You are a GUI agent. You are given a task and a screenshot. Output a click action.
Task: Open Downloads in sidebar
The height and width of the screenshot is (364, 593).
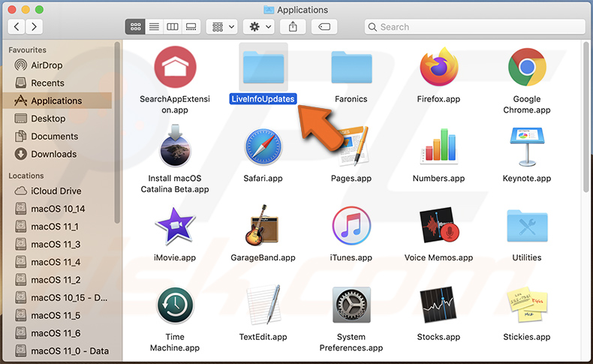pyautogui.click(x=57, y=154)
